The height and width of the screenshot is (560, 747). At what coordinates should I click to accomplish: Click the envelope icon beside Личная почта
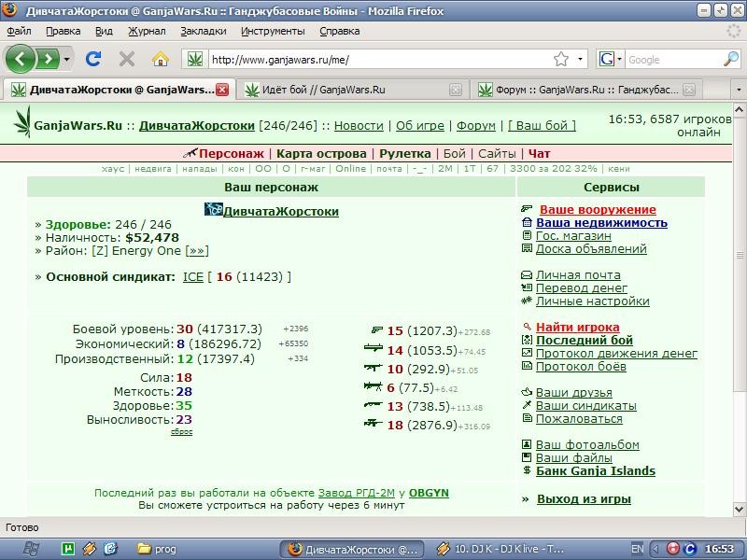click(527, 274)
